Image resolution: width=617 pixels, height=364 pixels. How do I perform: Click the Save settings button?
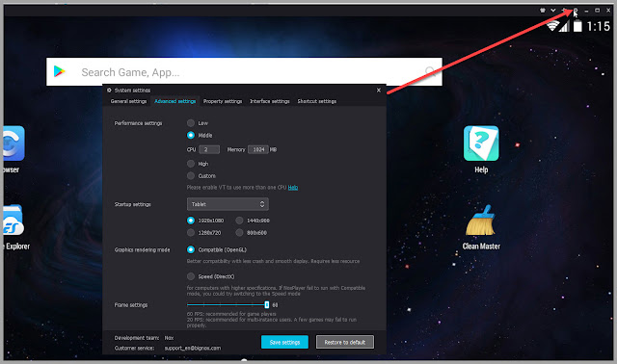285,342
